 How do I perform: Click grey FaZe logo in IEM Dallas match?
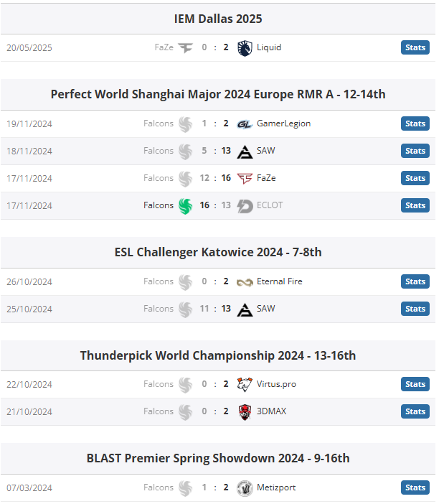click(185, 48)
